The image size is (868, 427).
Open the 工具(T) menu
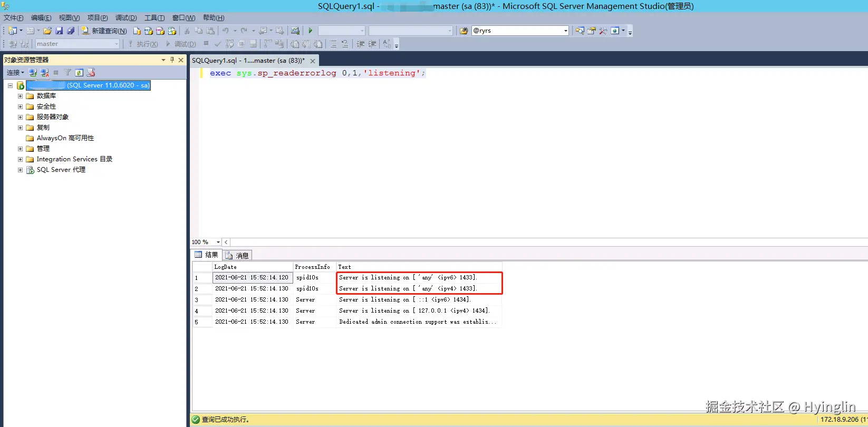tap(155, 18)
